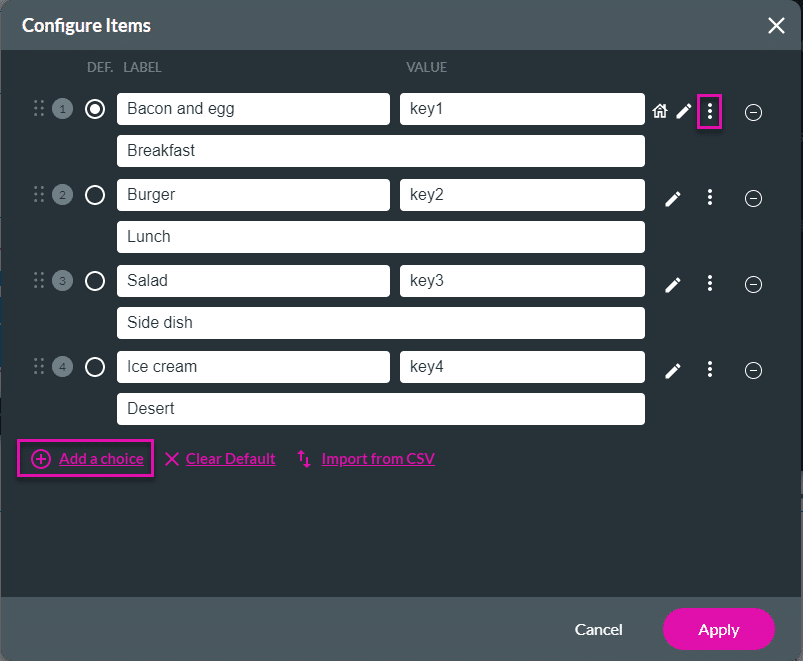Image resolution: width=803 pixels, height=661 pixels.
Task: Mark Ice cream as the default item
Action: 95,367
